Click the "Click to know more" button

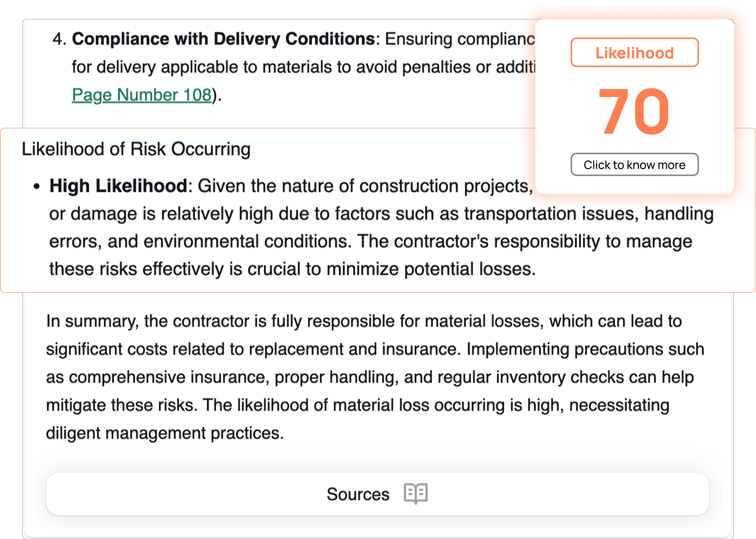pyautogui.click(x=634, y=165)
